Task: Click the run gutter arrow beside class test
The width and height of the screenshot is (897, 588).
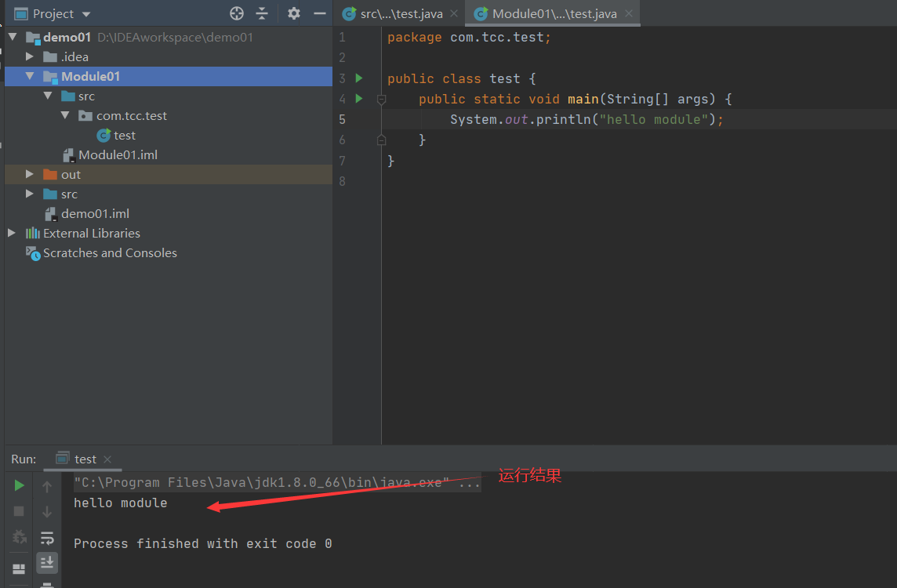Action: [x=359, y=78]
